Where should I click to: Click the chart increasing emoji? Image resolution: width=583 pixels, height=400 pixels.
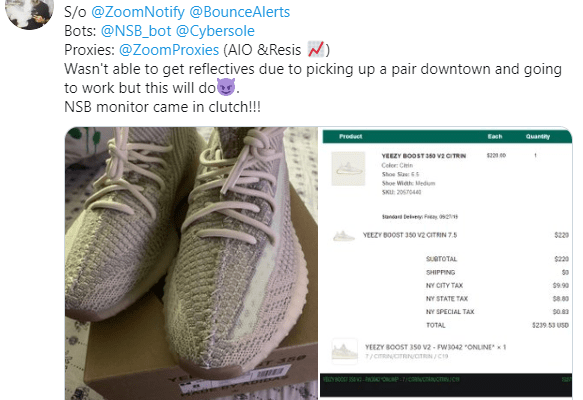coord(316,49)
